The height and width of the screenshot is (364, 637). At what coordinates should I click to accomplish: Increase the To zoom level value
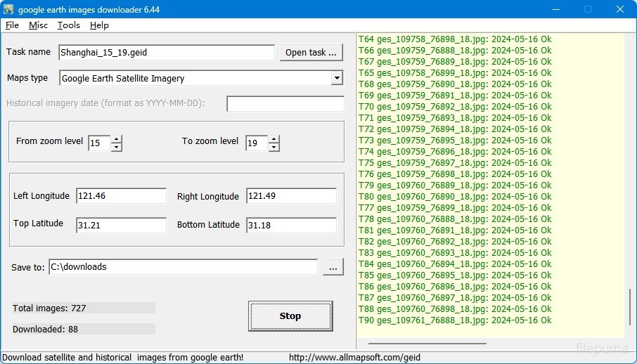coord(274,139)
